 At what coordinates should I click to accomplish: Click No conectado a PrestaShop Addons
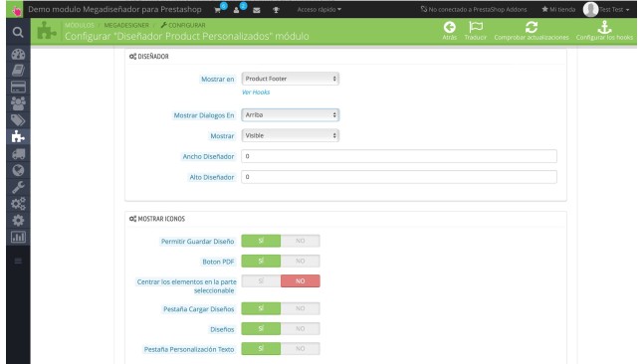coord(474,9)
